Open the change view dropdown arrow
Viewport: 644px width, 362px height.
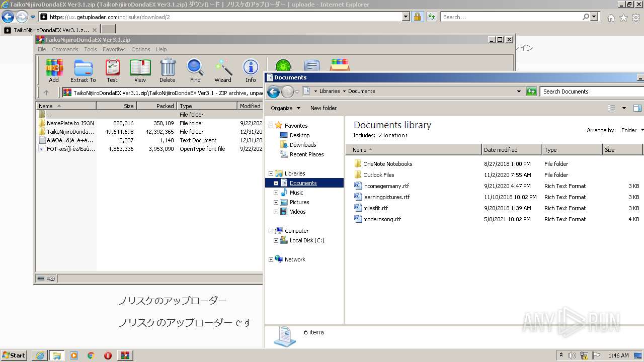click(624, 108)
